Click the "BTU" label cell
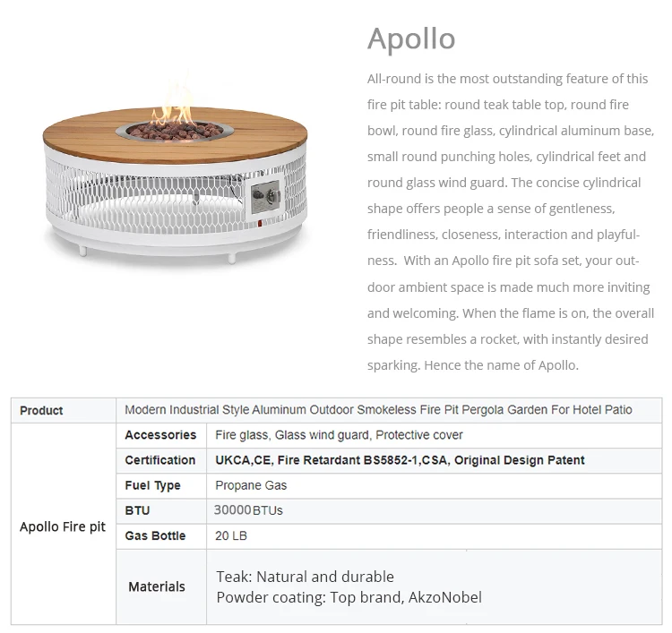Viewport: 672px width, 633px height. [x=138, y=510]
